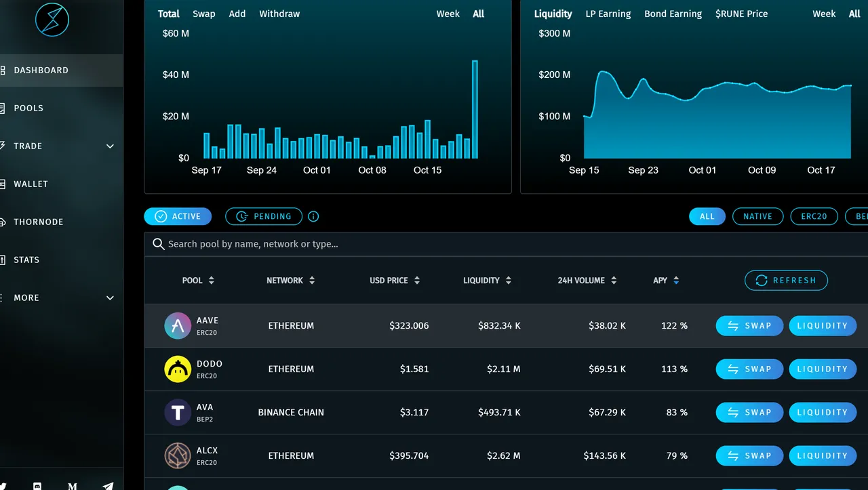
Task: Open Liquidity for the DODO pool
Action: [823, 369]
